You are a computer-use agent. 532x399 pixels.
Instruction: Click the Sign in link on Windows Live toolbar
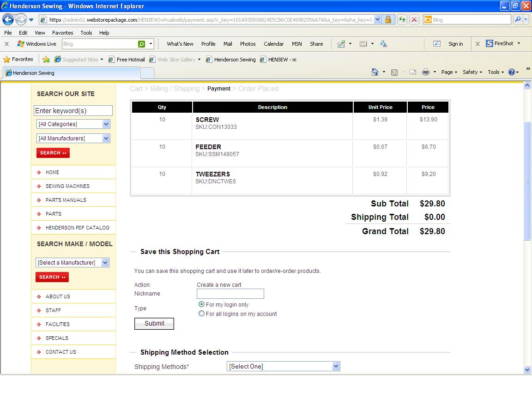pyautogui.click(x=455, y=44)
